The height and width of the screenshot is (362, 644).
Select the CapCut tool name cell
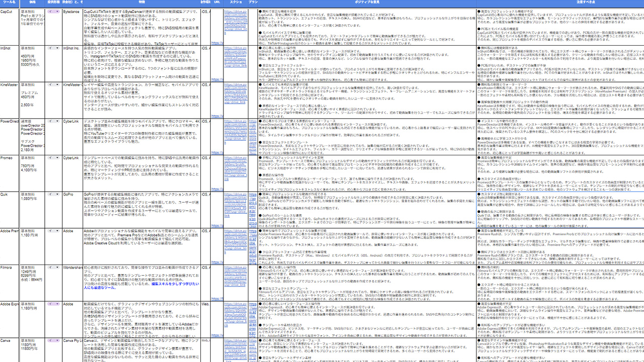(x=10, y=26)
